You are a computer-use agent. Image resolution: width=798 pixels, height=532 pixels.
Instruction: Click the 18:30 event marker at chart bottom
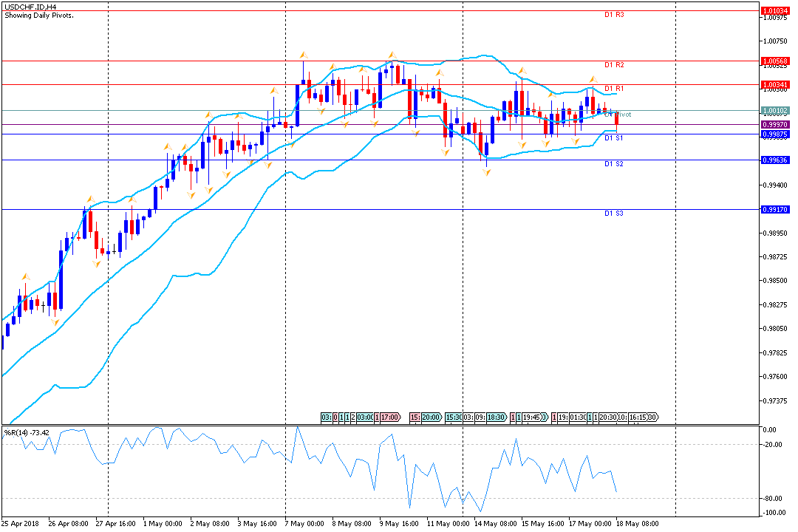(x=495, y=417)
